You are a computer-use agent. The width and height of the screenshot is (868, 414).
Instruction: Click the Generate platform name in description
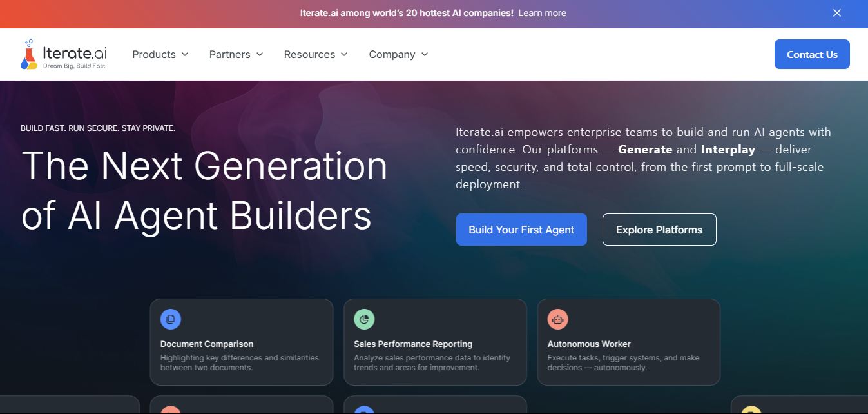(645, 150)
